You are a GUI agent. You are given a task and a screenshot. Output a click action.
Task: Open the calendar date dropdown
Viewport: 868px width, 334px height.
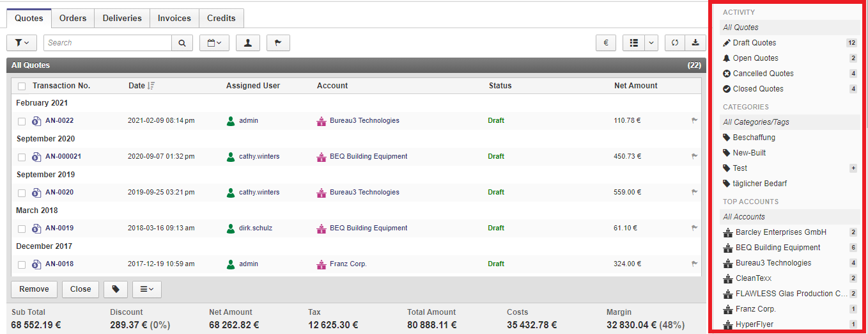point(214,43)
